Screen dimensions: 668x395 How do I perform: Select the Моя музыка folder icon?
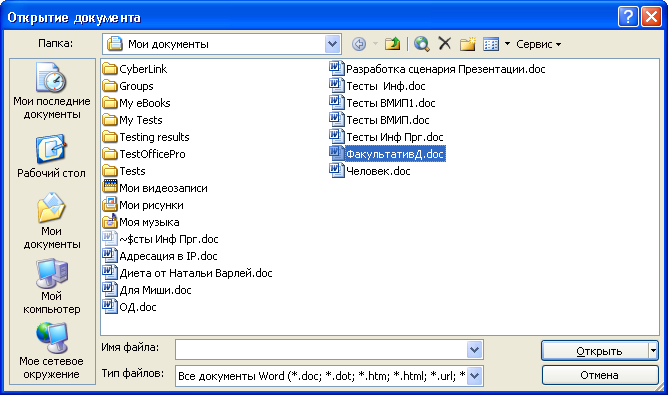coord(110,221)
